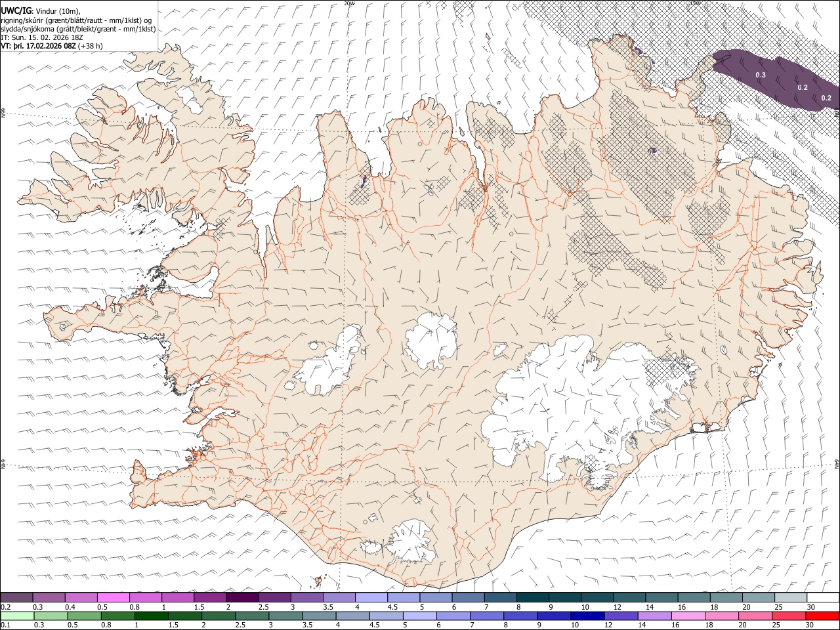Click the valid time 'VT: þri. 17.02.2026 08Z'
Screen dimensions: 840x630
pyautogui.click(x=38, y=46)
